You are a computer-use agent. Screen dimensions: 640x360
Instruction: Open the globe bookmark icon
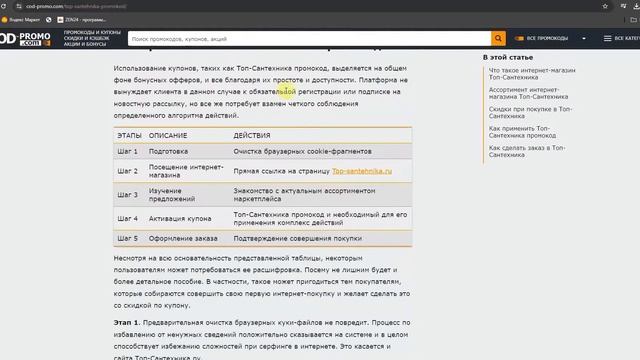[x=49, y=20]
